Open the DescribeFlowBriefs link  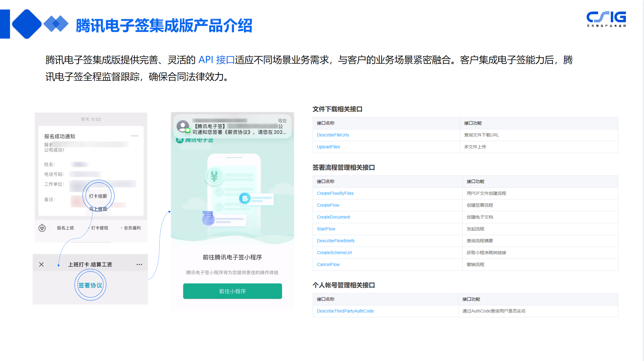click(x=336, y=241)
